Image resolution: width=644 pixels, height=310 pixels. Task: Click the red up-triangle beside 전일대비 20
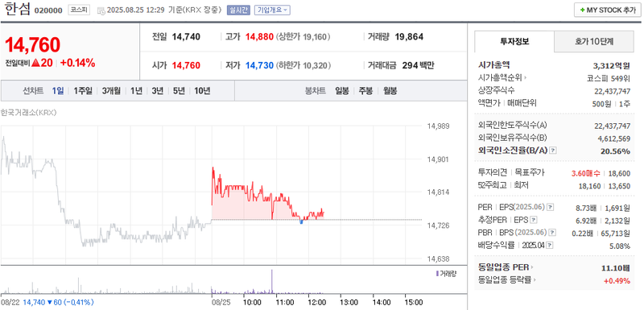click(35, 64)
